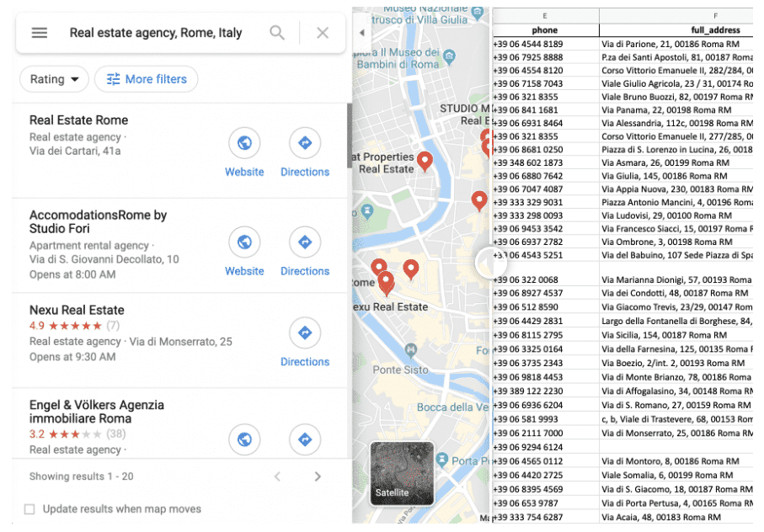Click the directions arrow icon for Engel & Völkers
The image size is (764, 532).
(305, 439)
